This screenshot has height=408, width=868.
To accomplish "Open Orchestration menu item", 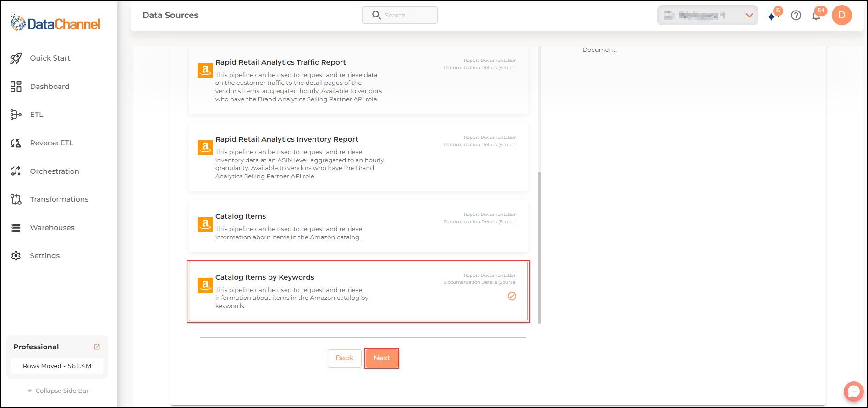I will (55, 171).
